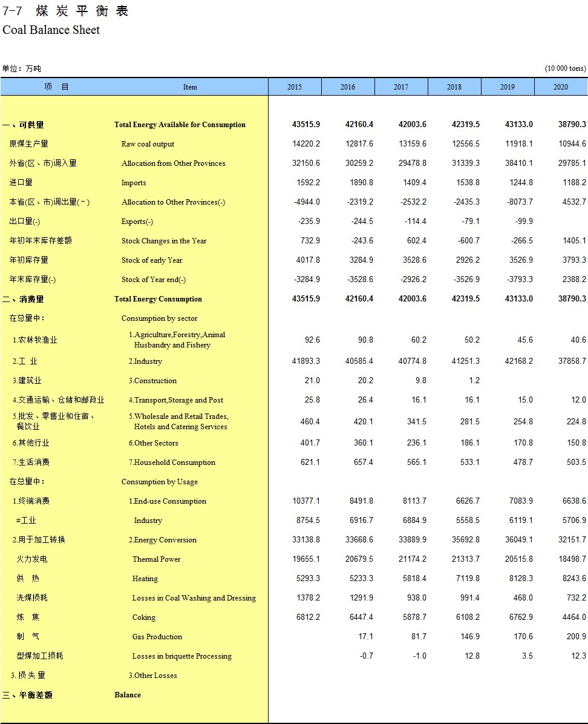Click the '3.Other Losses' label
588x724 pixels.
[153, 676]
